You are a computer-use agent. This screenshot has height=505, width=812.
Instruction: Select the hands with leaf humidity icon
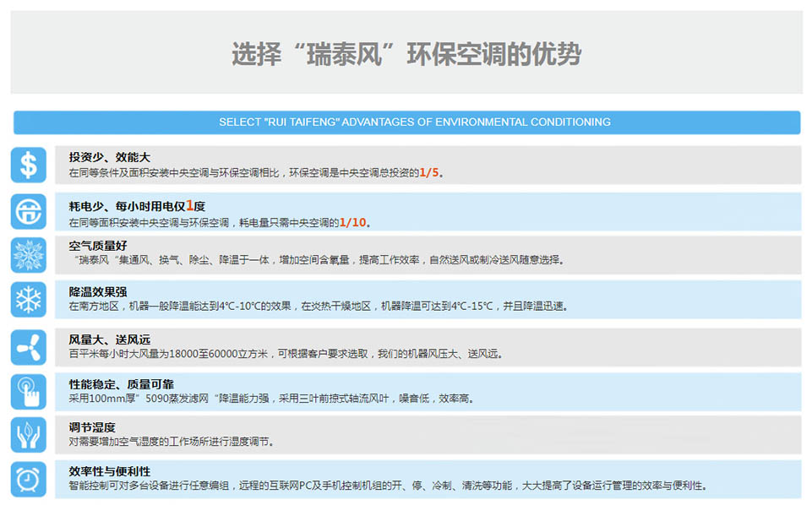pyautogui.click(x=29, y=435)
